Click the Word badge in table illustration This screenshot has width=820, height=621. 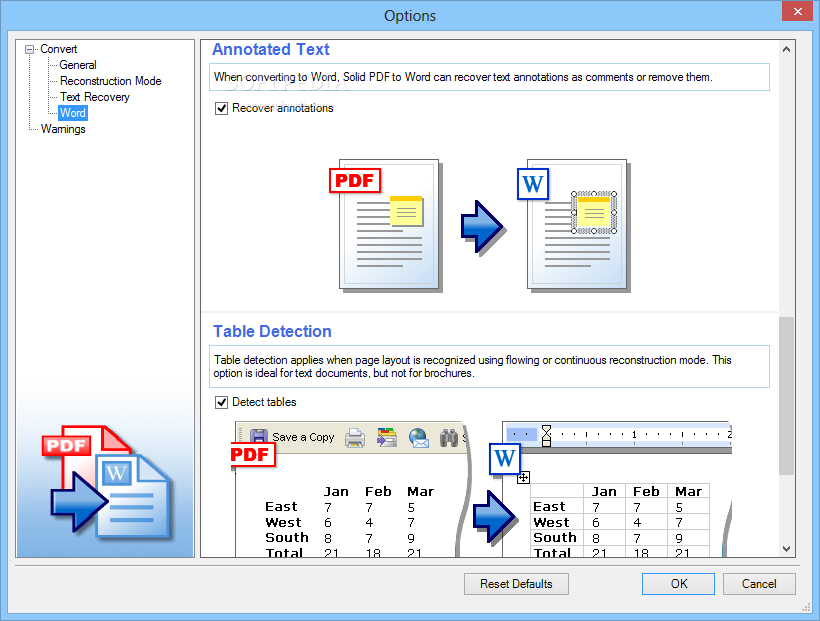(x=505, y=459)
